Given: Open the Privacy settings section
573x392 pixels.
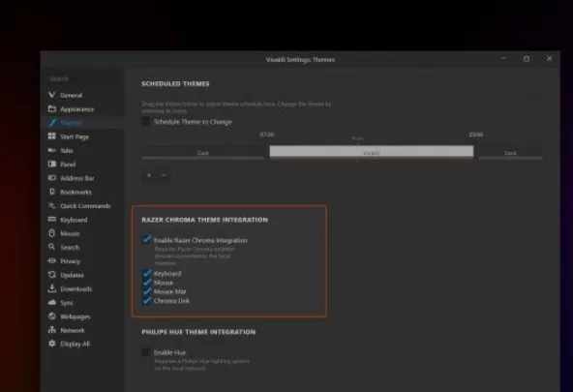Looking at the screenshot, I should tap(70, 261).
